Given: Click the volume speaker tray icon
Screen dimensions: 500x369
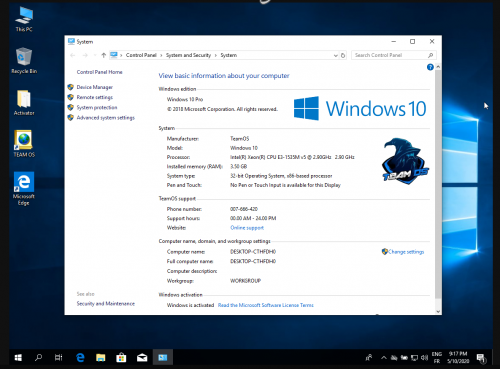Looking at the screenshot, I should pyautogui.click(x=424, y=358).
